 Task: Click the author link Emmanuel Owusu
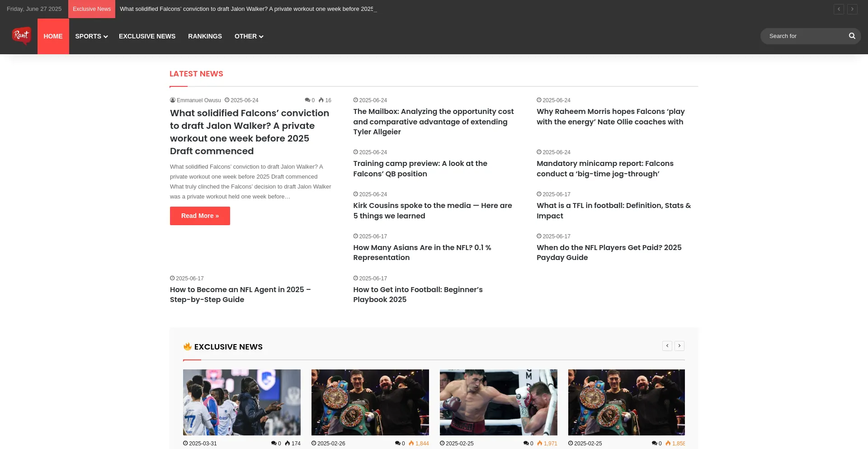pyautogui.click(x=198, y=100)
